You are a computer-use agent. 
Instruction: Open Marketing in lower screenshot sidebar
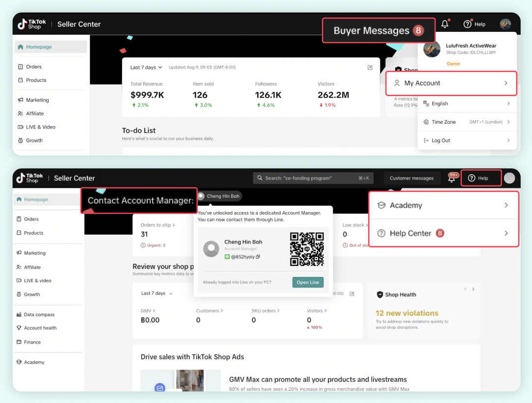click(31, 253)
